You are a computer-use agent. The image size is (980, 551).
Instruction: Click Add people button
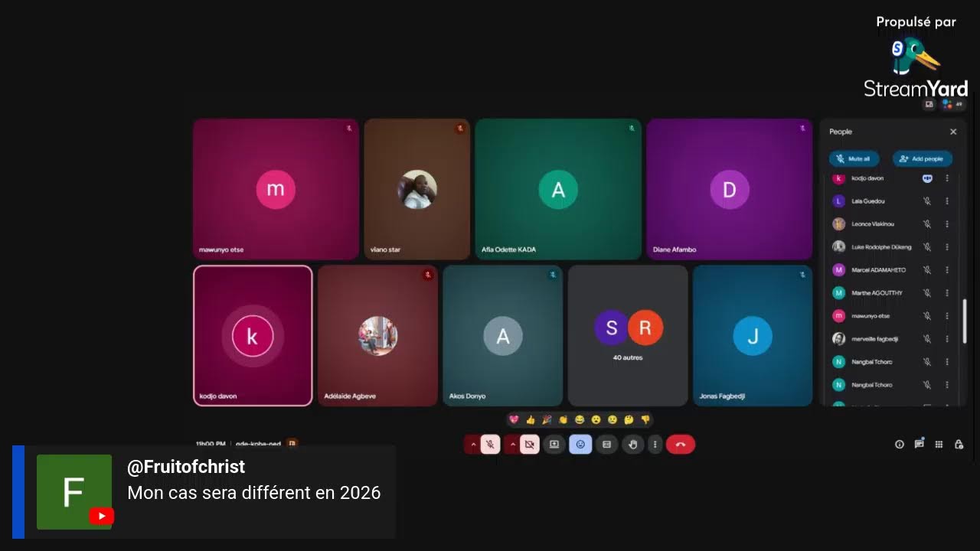[x=922, y=159]
